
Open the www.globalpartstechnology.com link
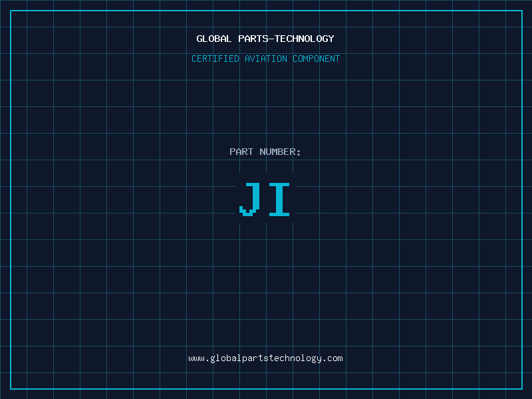[265, 358]
